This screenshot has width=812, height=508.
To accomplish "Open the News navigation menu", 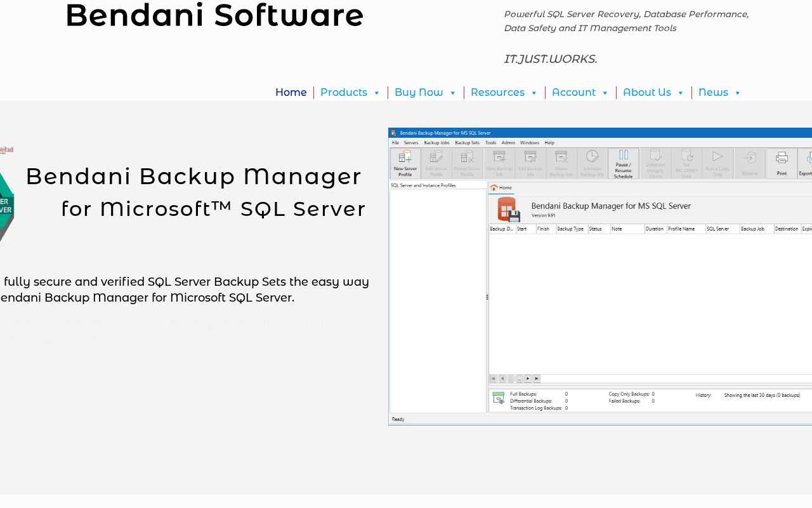I will (x=719, y=93).
